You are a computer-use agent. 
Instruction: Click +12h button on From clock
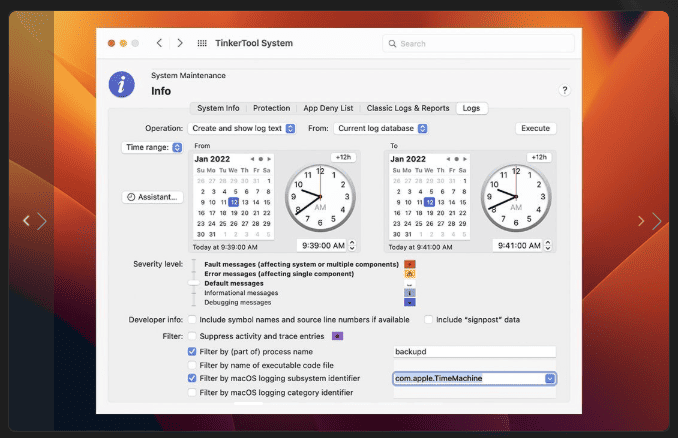click(343, 157)
